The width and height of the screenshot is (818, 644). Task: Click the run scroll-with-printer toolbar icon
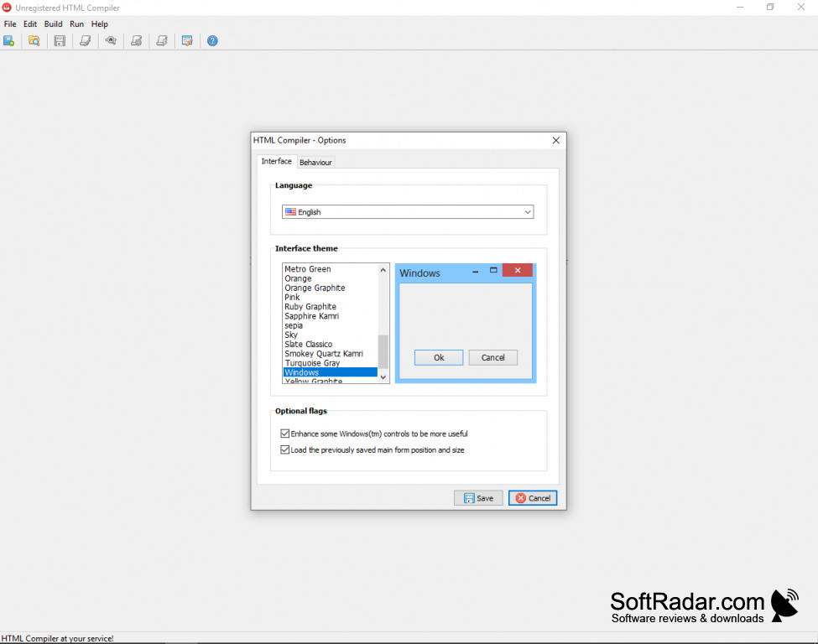point(162,41)
